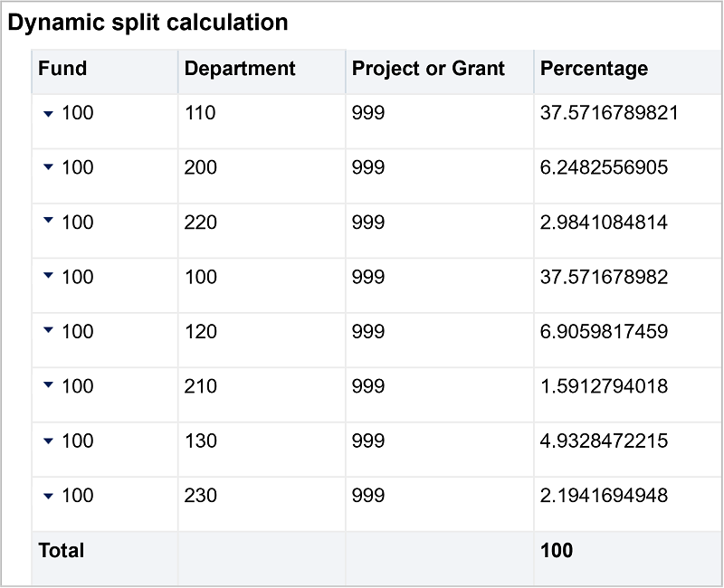
Task: Expand the row for Department 110
Action: 47,115
